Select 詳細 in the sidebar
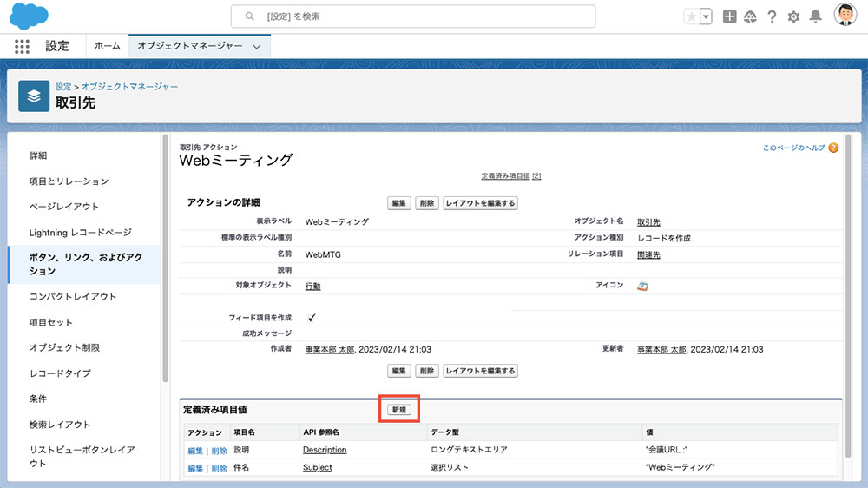Viewport: 868px width, 488px height. click(x=38, y=155)
